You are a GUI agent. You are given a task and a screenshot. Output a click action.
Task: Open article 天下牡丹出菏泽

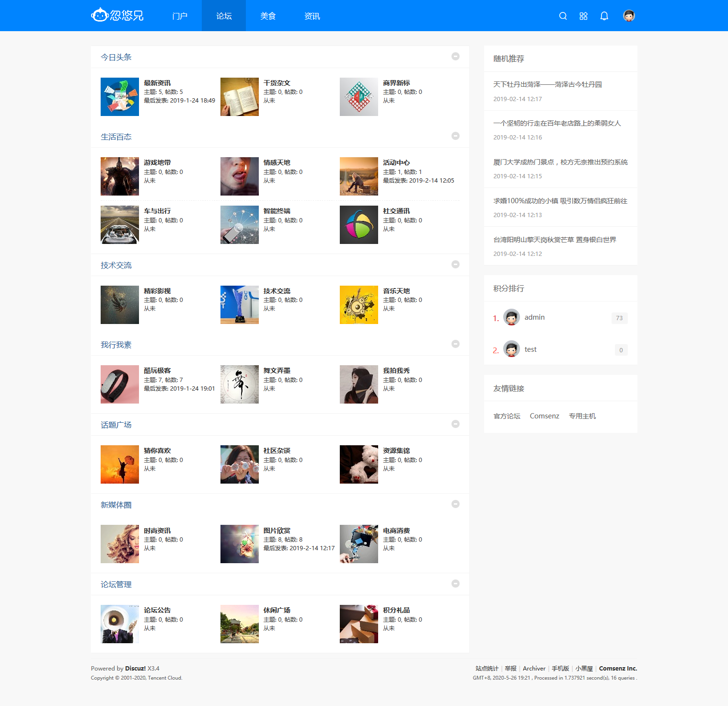click(547, 84)
